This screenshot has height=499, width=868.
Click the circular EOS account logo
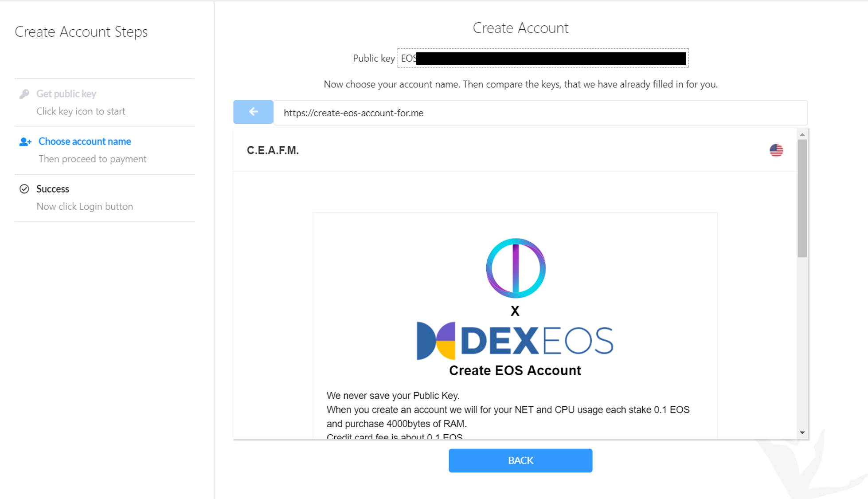pos(516,268)
